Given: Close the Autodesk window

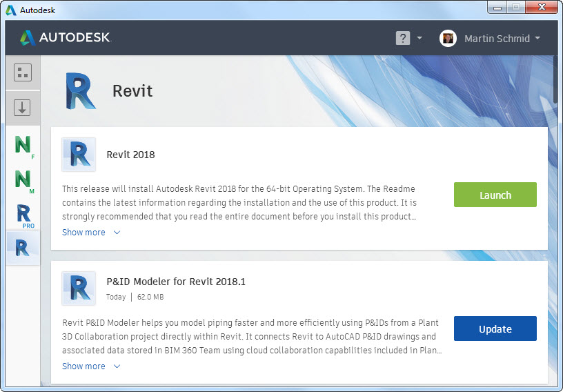Looking at the screenshot, I should click(x=542, y=8).
